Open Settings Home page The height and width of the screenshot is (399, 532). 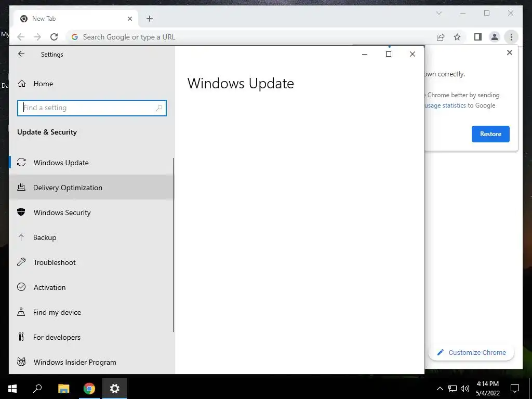pyautogui.click(x=91, y=84)
